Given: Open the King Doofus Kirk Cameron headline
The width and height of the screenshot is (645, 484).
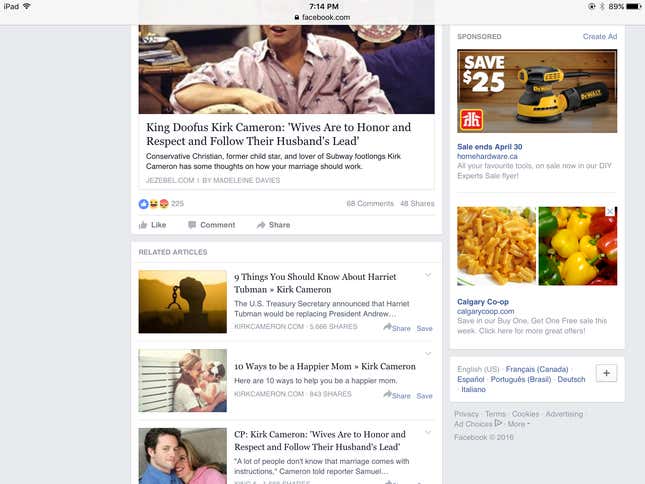Looking at the screenshot, I should (278, 134).
